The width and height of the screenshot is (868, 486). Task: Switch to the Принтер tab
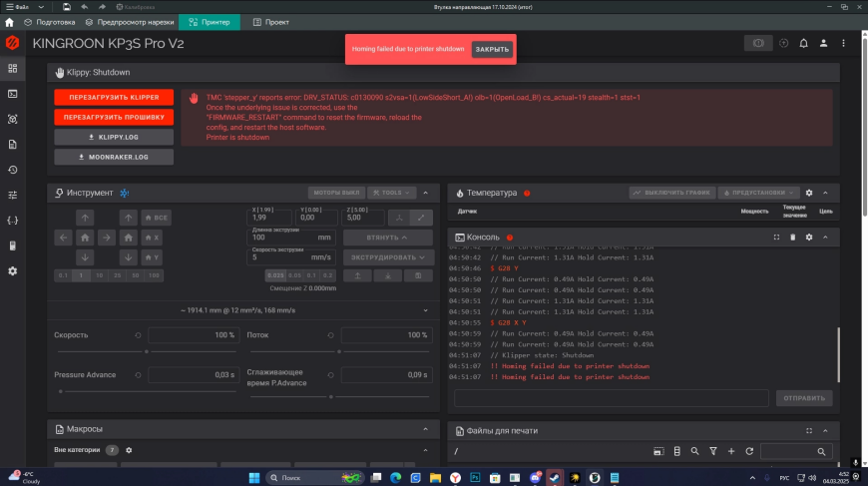pos(210,22)
